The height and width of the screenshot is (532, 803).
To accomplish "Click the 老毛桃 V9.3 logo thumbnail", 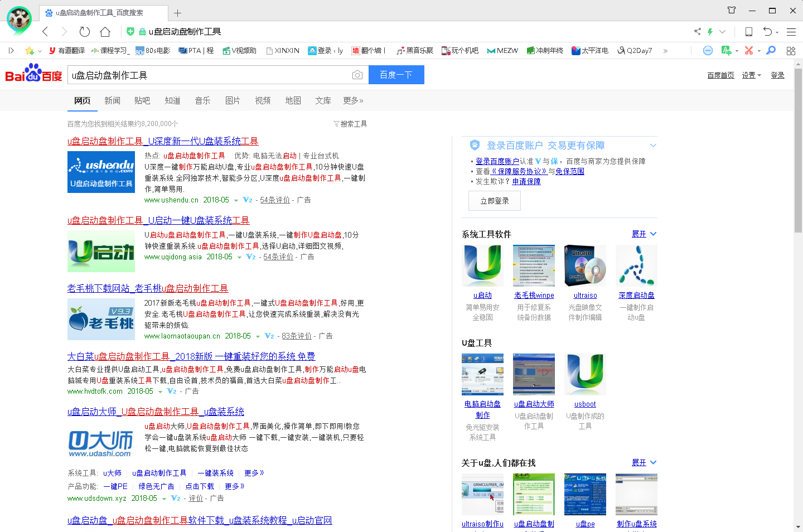I will (101, 319).
